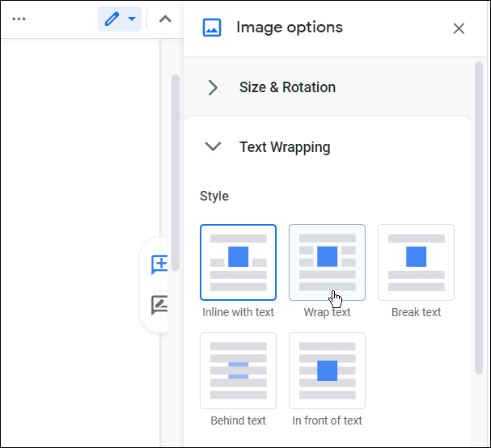Select Behind text wrapping style

click(x=238, y=370)
